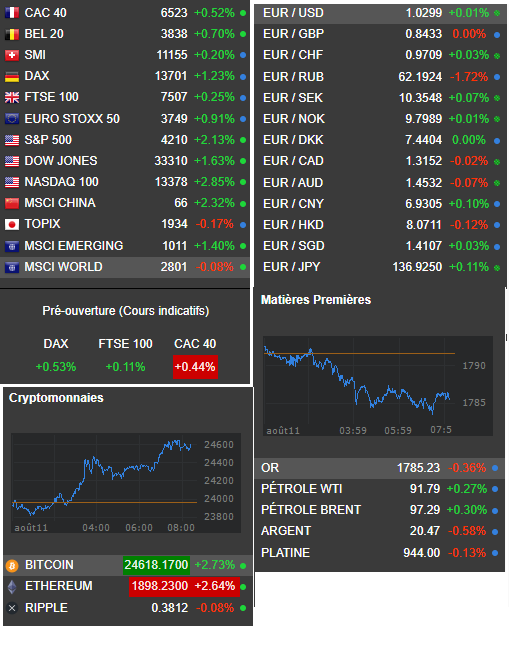Image resolution: width=518 pixels, height=658 pixels.
Task: Select the OR gold row
Action: [x=379, y=468]
